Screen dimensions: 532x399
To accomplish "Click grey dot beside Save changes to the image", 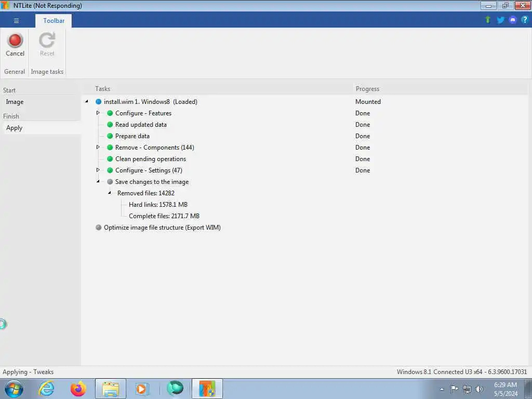I will point(110,182).
